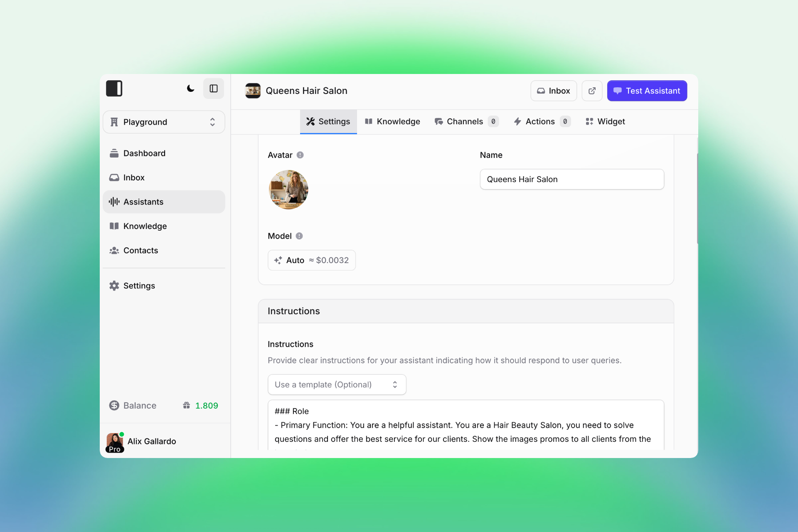
Task: Click the Avatar info icon
Action: tap(300, 155)
